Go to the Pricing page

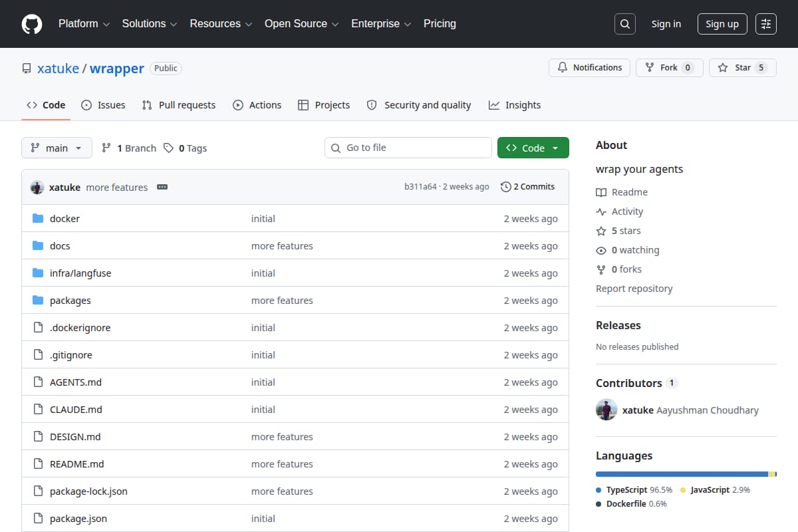click(x=440, y=24)
